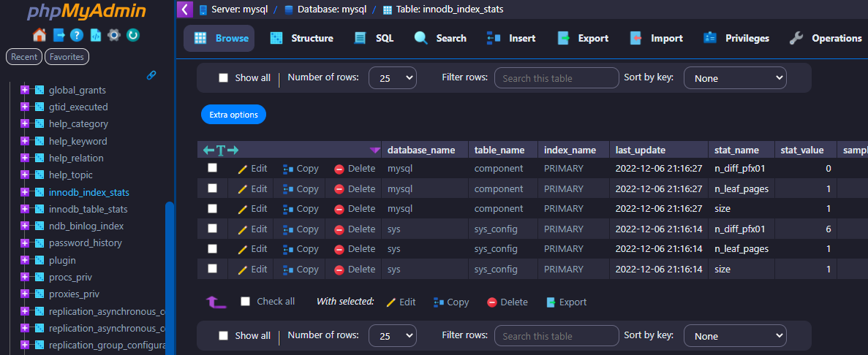Tick the top Show all checkbox
This screenshot has width=868, height=355.
(223, 78)
